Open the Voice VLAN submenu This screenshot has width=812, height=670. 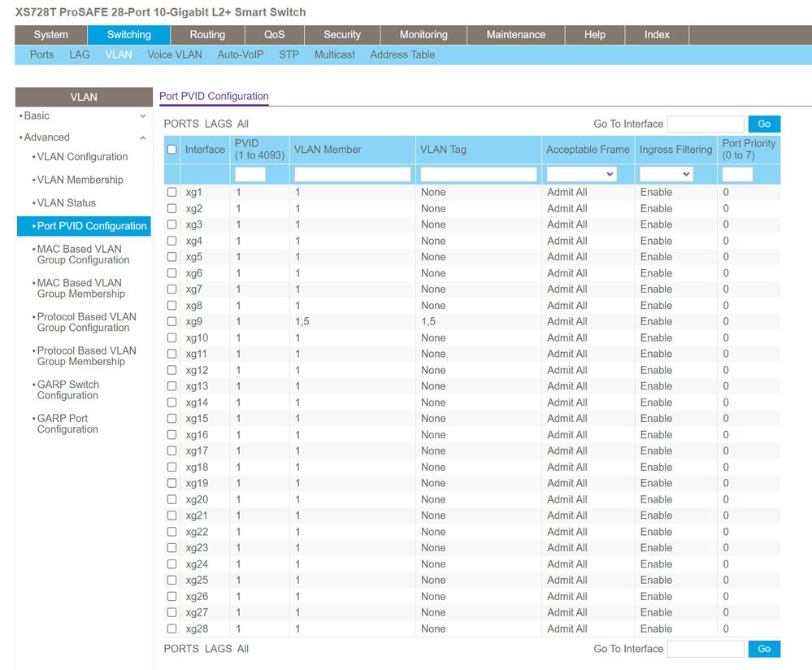(x=175, y=54)
